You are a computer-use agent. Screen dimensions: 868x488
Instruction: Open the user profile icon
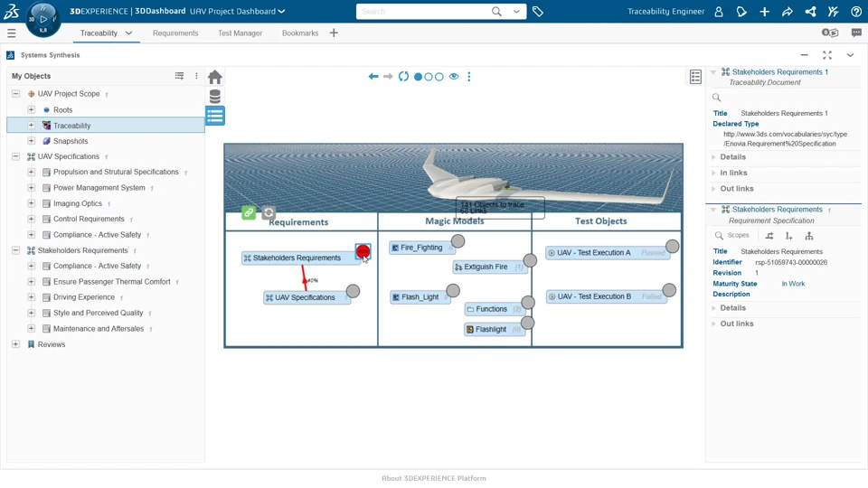click(719, 12)
